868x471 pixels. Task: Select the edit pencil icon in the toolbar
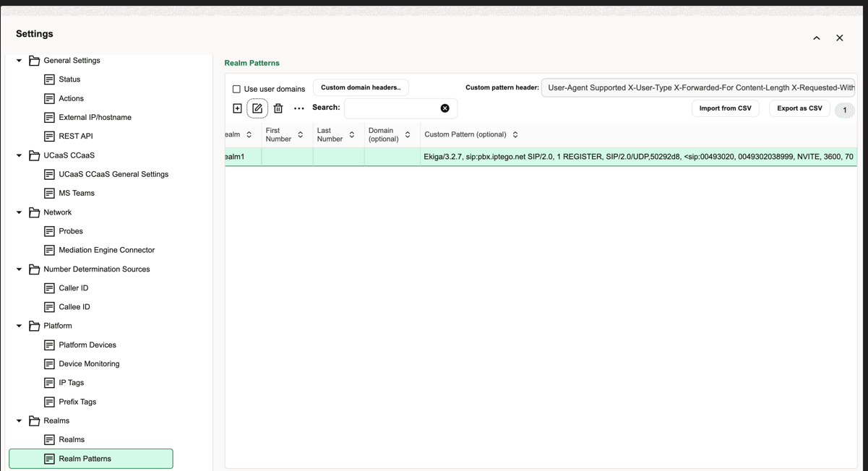tap(257, 108)
